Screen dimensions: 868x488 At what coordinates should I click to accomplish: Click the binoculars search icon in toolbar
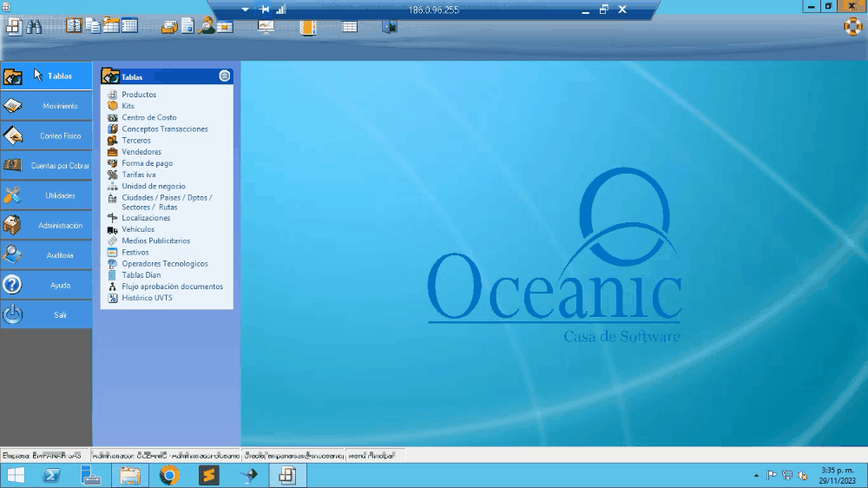pyautogui.click(x=34, y=26)
